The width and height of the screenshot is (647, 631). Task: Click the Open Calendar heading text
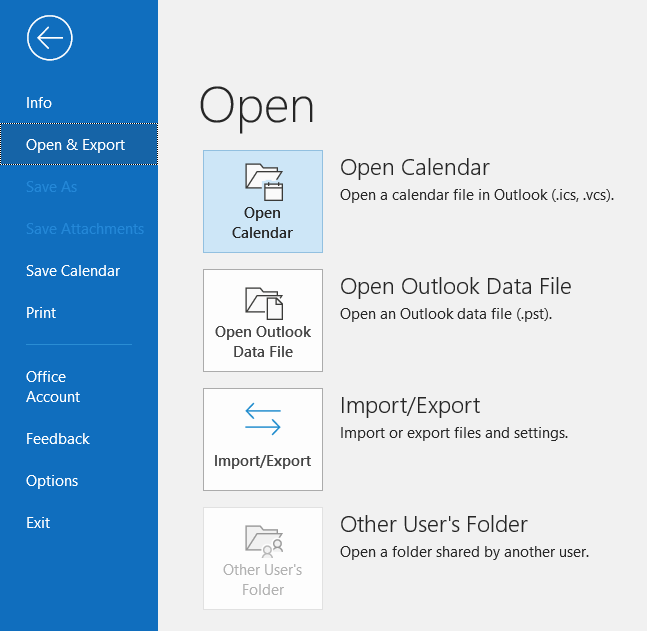pos(415,168)
